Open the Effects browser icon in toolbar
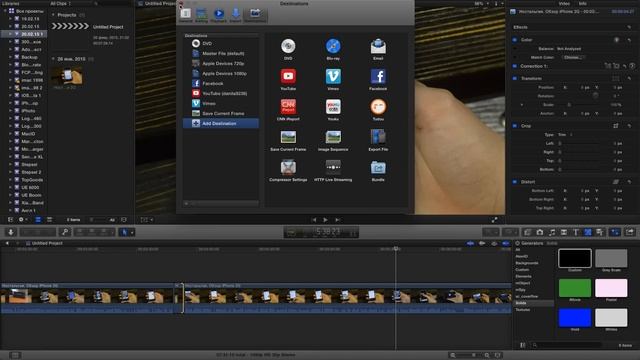The width and height of the screenshot is (640, 360). point(528,232)
